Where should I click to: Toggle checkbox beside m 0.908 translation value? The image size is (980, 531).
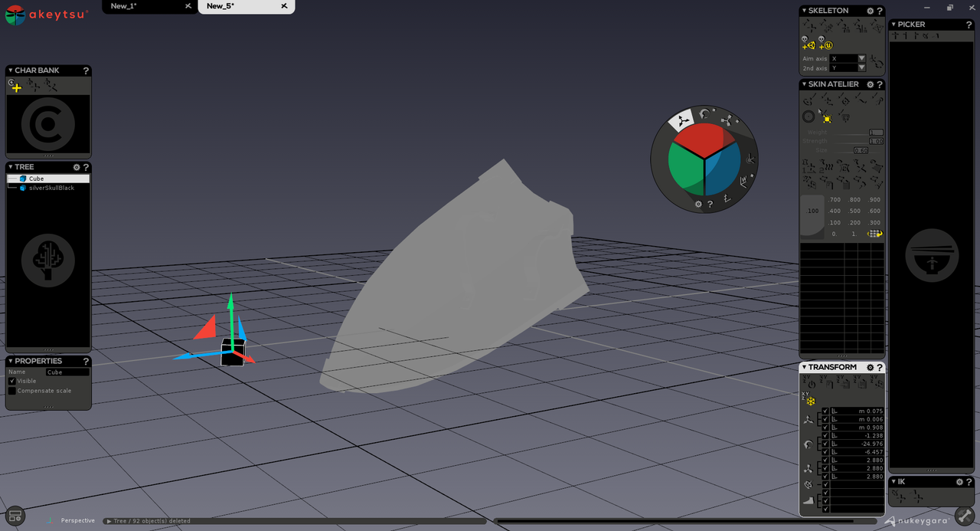825,428
